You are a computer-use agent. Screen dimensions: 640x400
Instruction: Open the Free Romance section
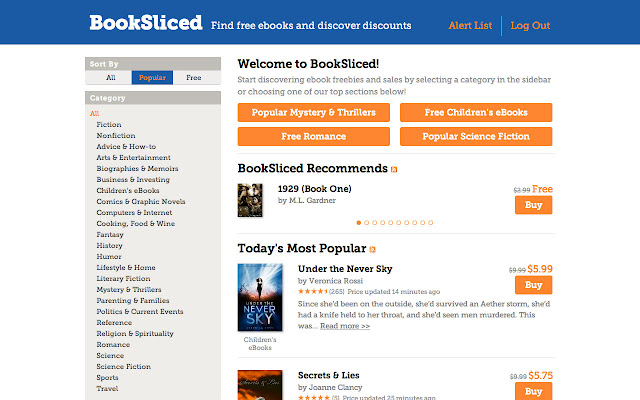tap(312, 136)
